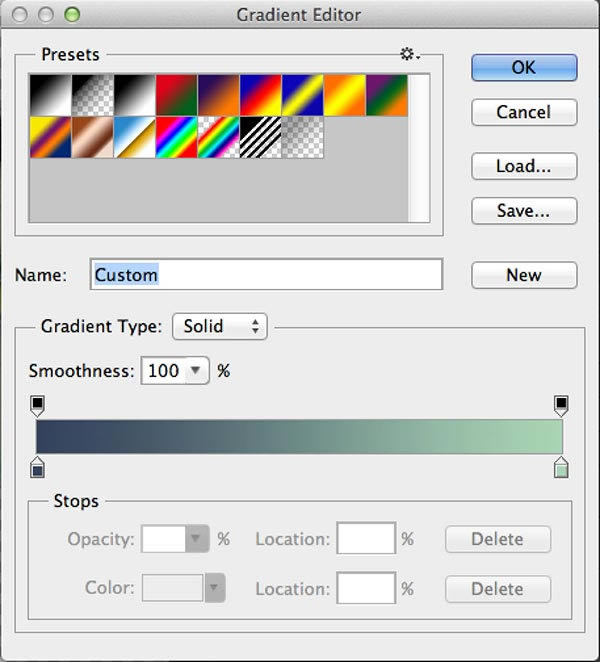Click OK to confirm the gradient
The height and width of the screenshot is (662, 600).
524,67
